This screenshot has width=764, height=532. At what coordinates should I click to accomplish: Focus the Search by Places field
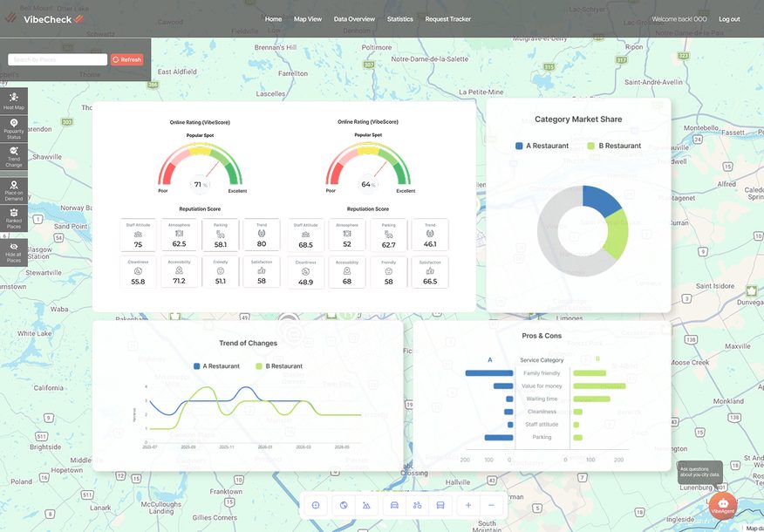58,59
